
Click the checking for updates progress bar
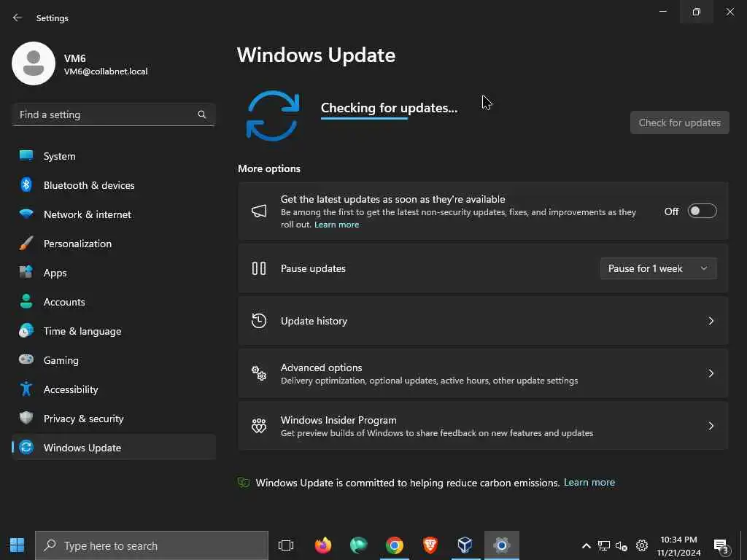365,119
